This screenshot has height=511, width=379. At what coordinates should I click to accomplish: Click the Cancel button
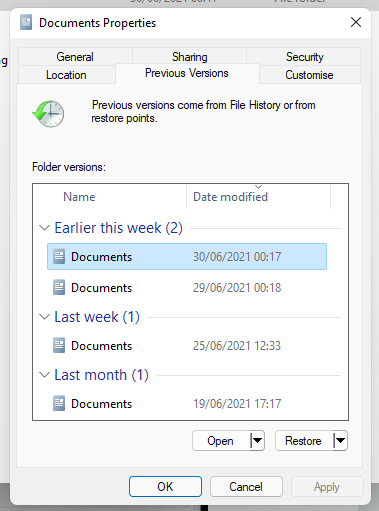246,487
